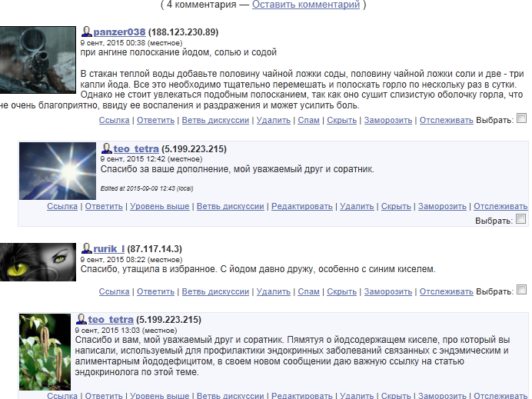
Task: Open rurik_l's cat eye avatar
Action: pyautogui.click(x=38, y=262)
